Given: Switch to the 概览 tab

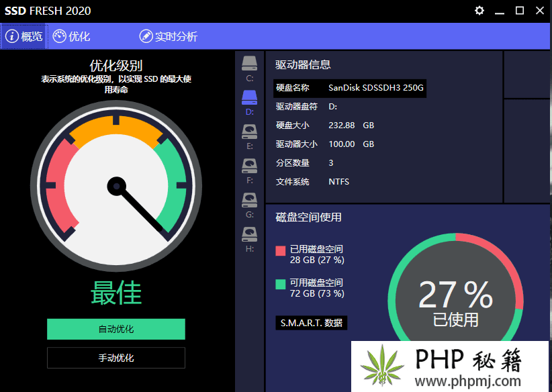Looking at the screenshot, I should [x=24, y=36].
